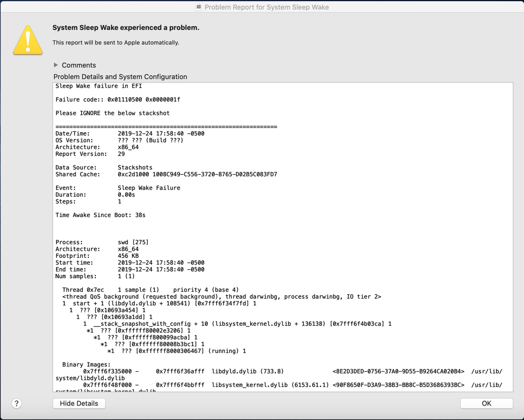Click the frame with address 0x10693a454

(107, 310)
